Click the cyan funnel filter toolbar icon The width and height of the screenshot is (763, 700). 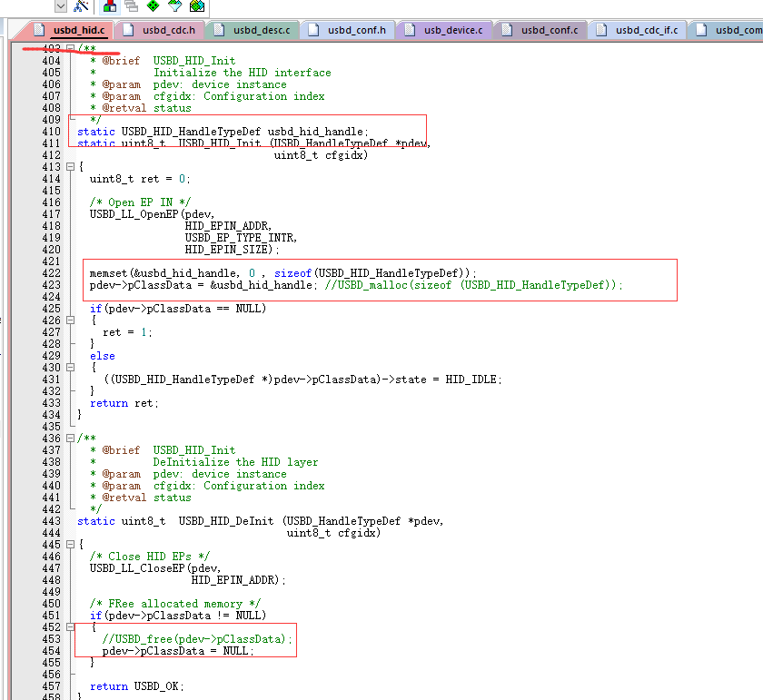tap(175, 6)
